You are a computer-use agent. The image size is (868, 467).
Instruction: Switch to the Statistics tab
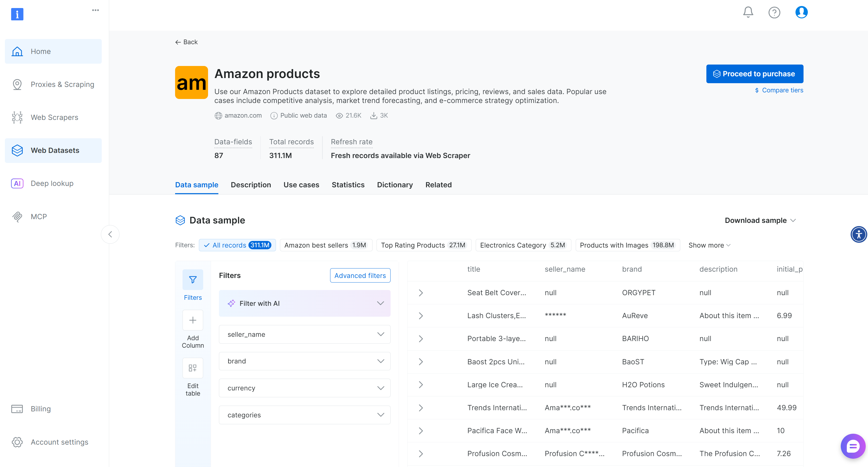click(348, 185)
